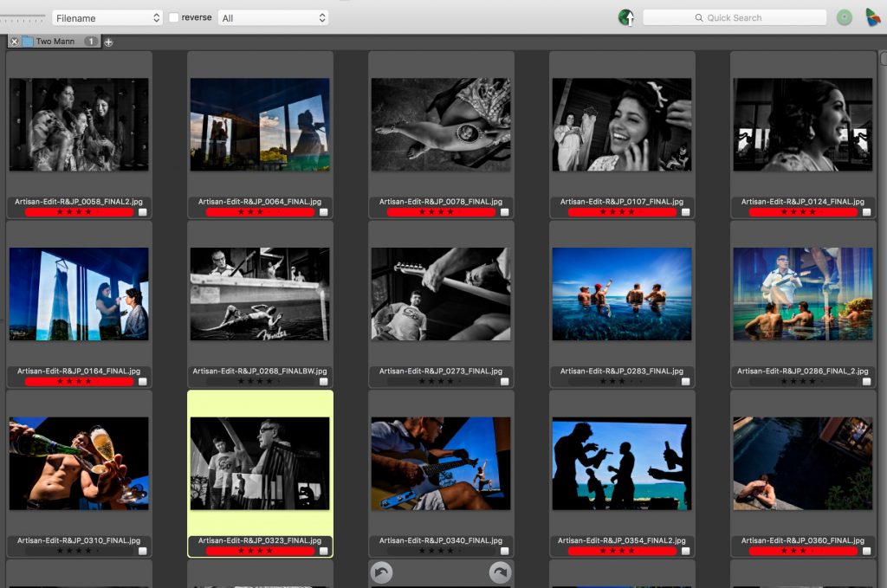Viewport: 887px width, 588px height.
Task: Click star rating row under R&JP_0310_FINAL.jpg
Action: [x=79, y=551]
